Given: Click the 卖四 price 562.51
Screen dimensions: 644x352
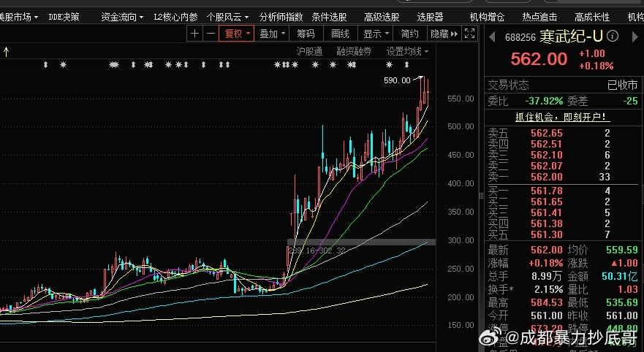Looking at the screenshot, I should pyautogui.click(x=546, y=144).
